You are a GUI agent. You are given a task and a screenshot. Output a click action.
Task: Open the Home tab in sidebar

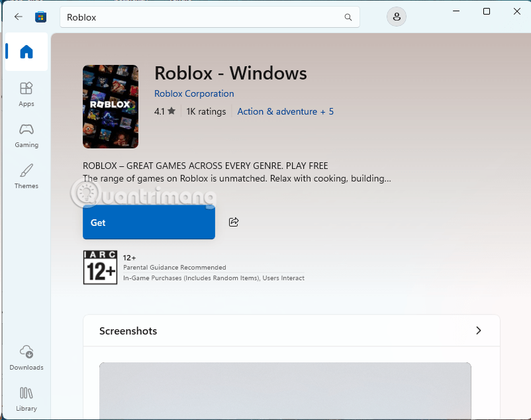coord(26,52)
